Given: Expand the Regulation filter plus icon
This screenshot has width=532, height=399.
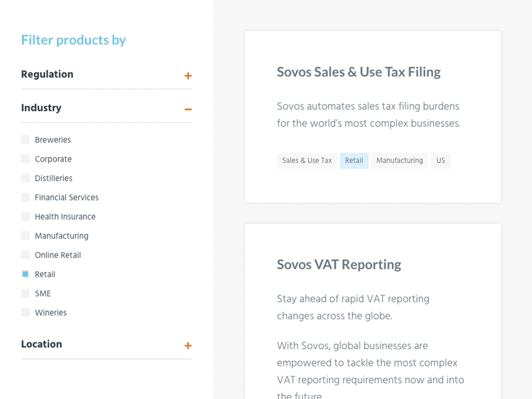Looking at the screenshot, I should click(x=188, y=76).
